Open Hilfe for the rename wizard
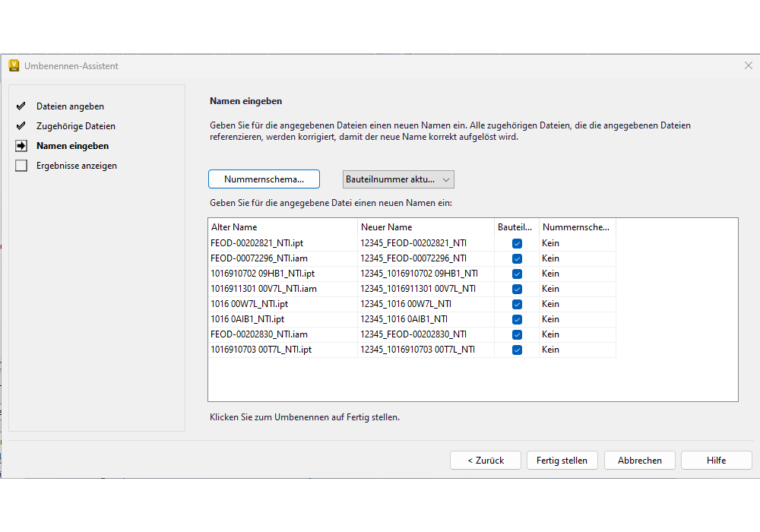 [x=716, y=461]
